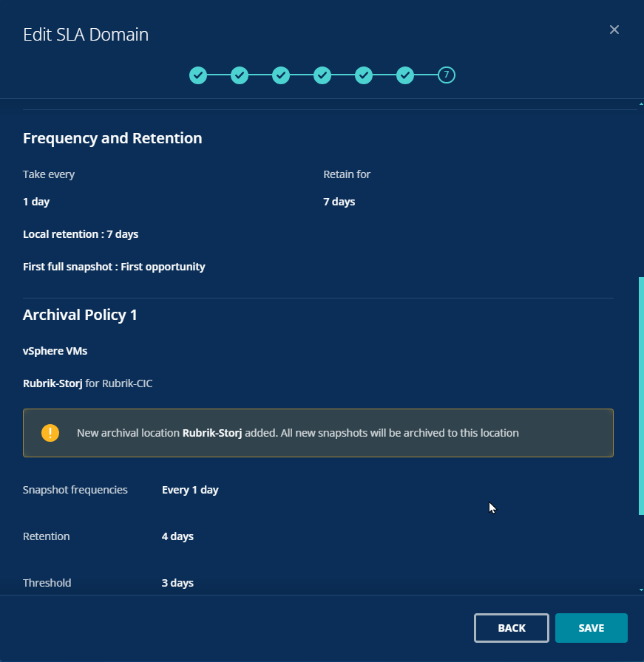This screenshot has height=662, width=644.
Task: Click the 'Every 1 day' snapshot frequency value
Action: pos(190,490)
